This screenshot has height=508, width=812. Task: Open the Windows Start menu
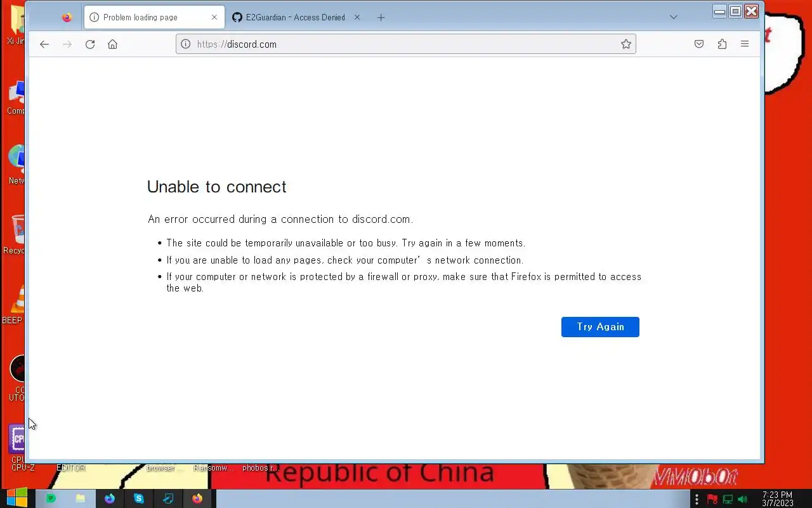[x=17, y=498]
